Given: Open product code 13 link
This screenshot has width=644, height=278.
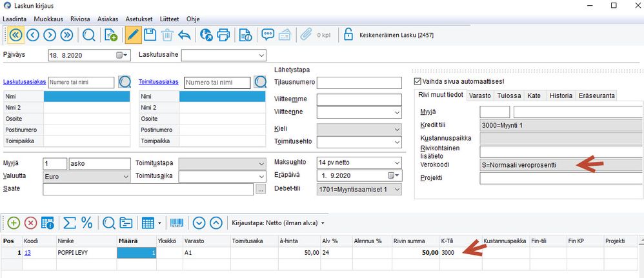Looking at the screenshot, I should point(28,253).
